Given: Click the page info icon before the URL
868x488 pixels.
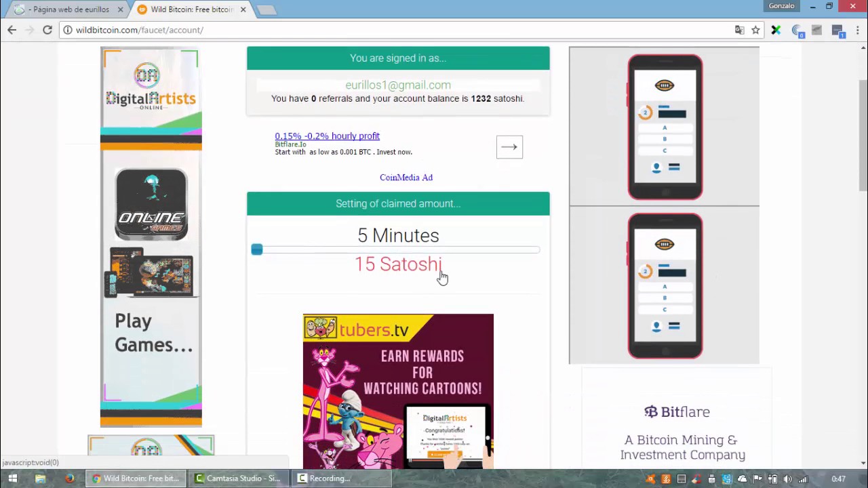Looking at the screenshot, I should pos(67,30).
